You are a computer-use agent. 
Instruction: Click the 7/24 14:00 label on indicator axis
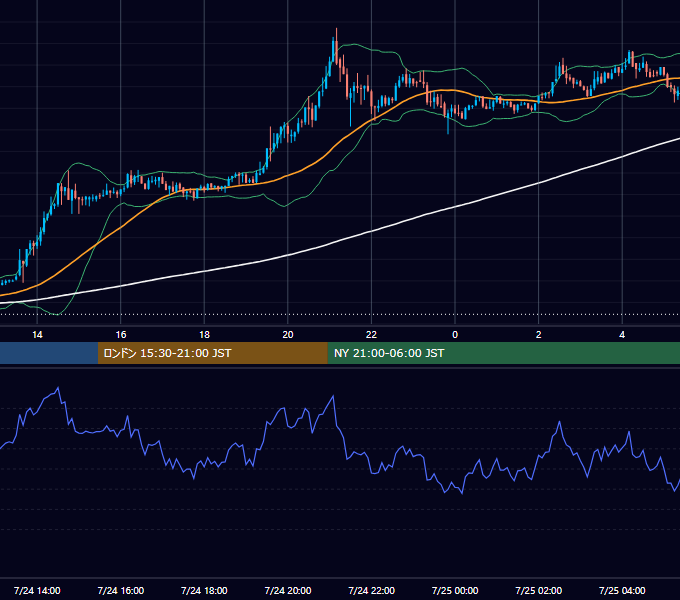tap(37, 590)
